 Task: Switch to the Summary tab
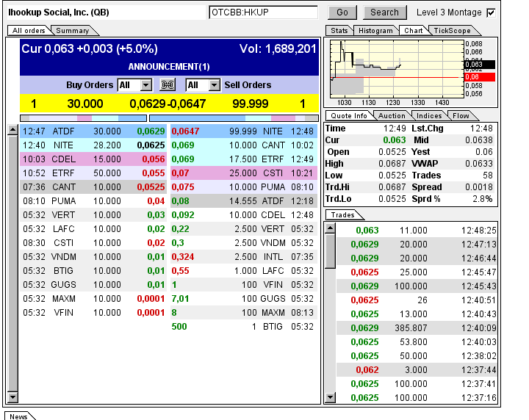pos(73,30)
